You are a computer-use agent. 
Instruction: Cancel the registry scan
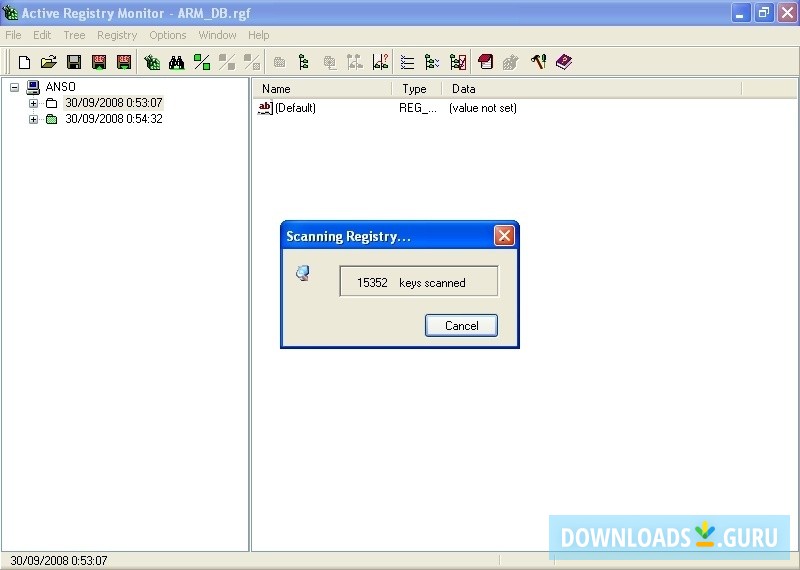point(461,326)
